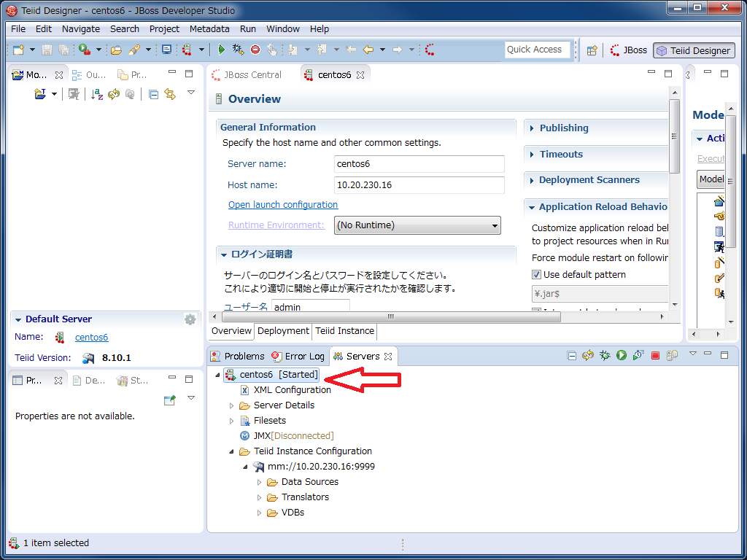747x560 pixels.
Task: Click the Runtime Environment link
Action: coord(276,225)
